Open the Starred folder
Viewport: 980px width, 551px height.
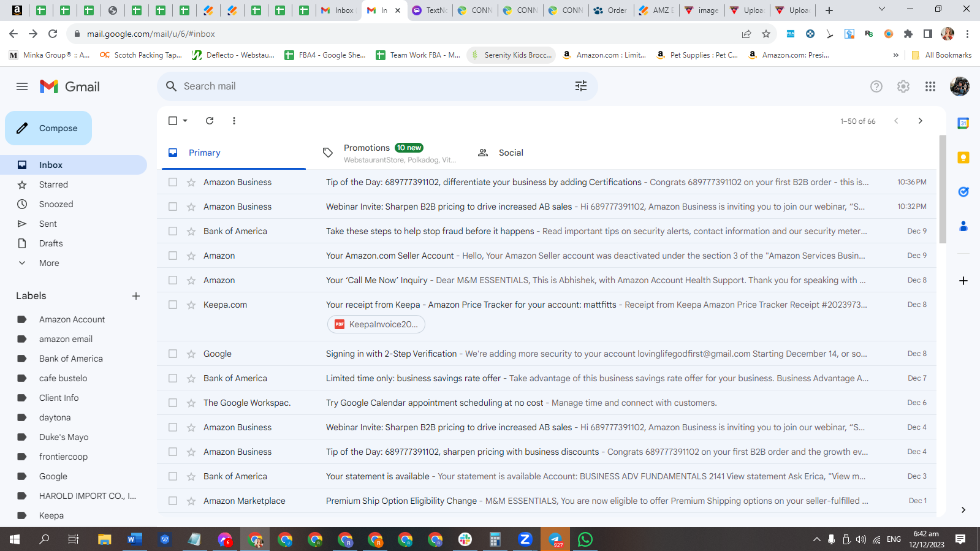(53, 184)
